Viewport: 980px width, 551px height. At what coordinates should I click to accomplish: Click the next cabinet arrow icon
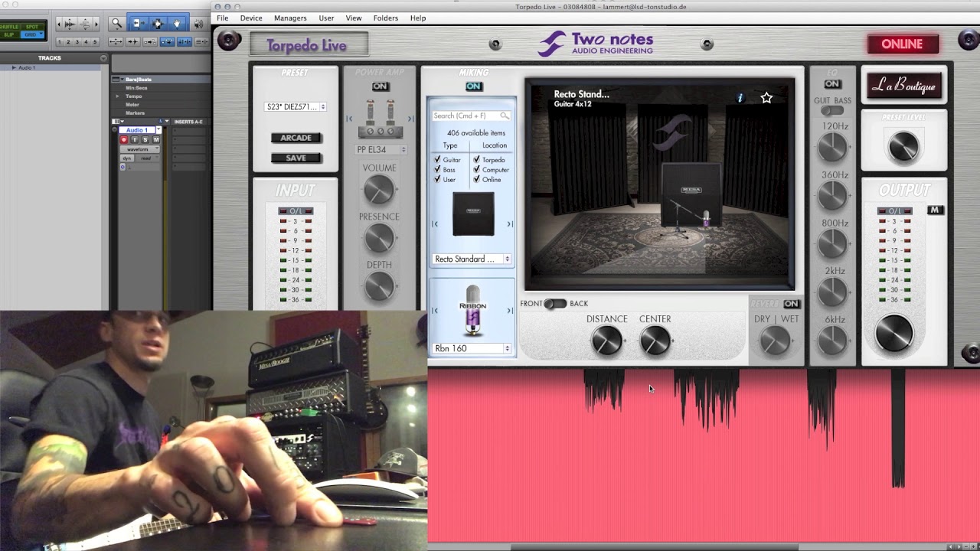click(x=510, y=224)
